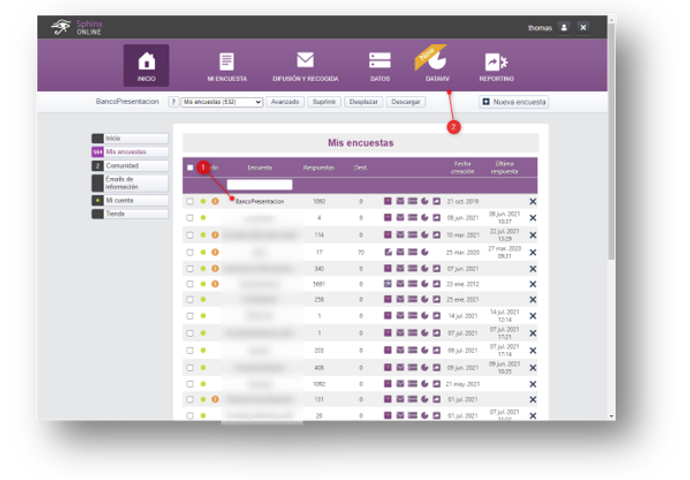The image size is (690, 480).
Task: Open Tienda in the left sidebar
Action: 130,214
